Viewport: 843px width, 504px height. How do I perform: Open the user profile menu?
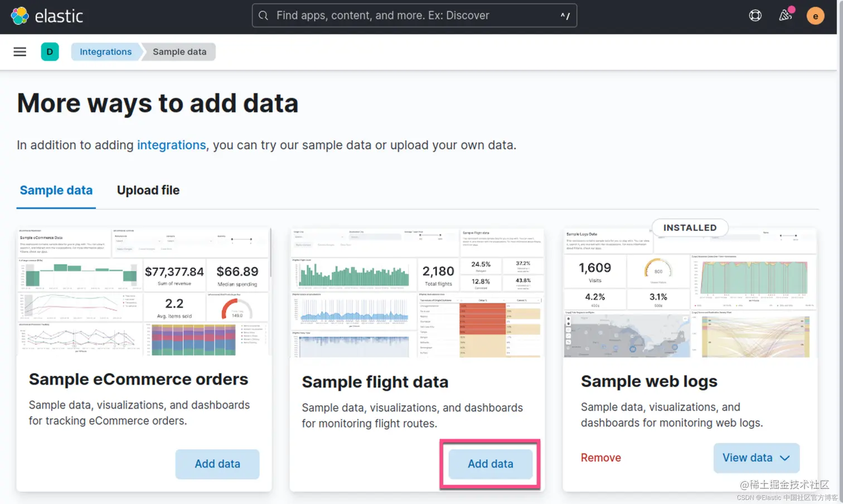point(815,16)
